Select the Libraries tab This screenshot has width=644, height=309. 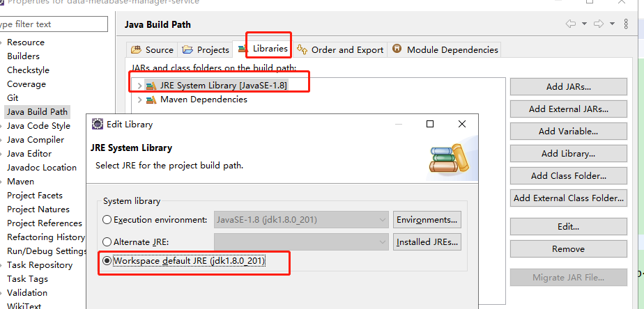(263, 49)
